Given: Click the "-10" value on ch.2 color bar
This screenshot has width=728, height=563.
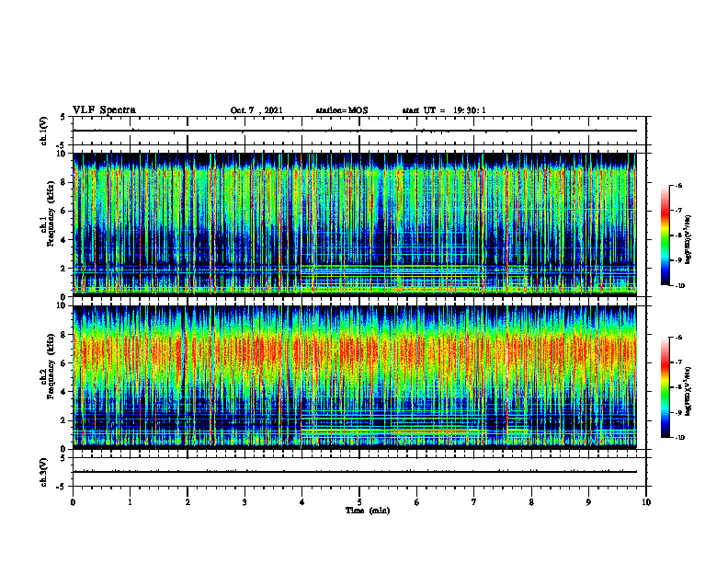Looking at the screenshot, I should tap(679, 438).
